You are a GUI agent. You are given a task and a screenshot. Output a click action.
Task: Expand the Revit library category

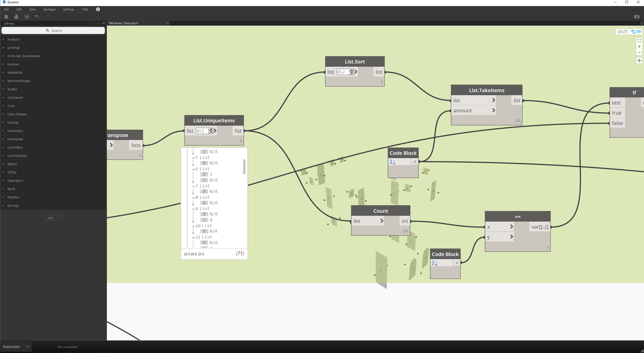click(x=11, y=189)
